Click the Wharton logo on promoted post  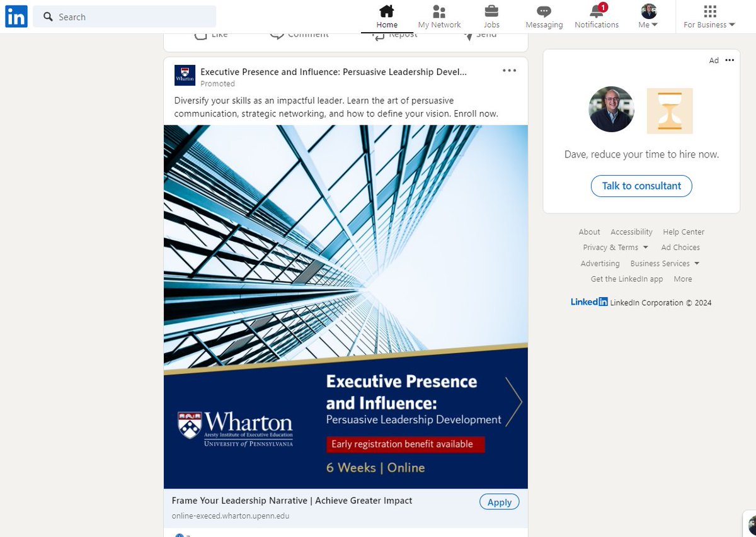tap(185, 76)
